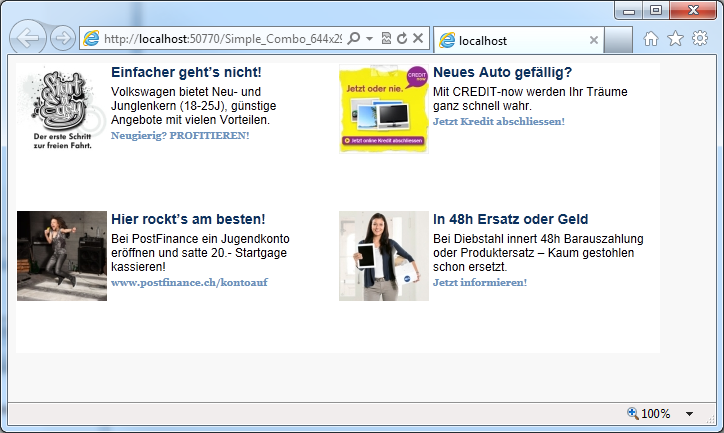This screenshot has height=433, width=724.
Task: Visit www.postfinance.ch/kontoauf link
Action: [189, 283]
